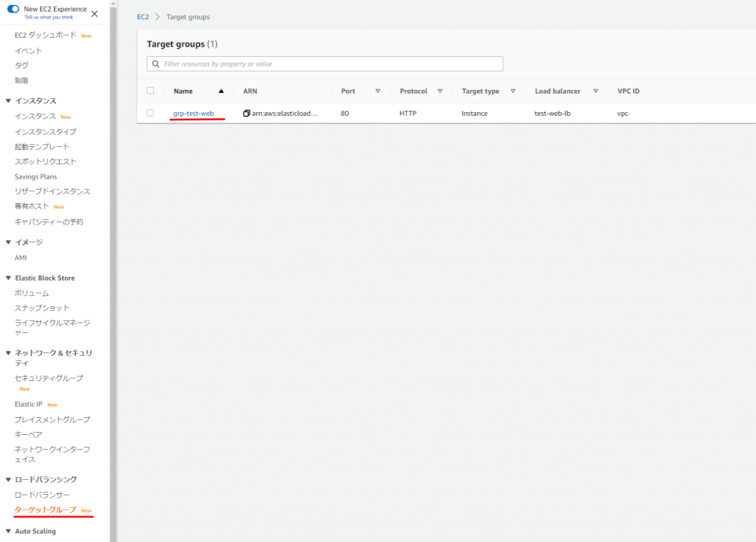
Task: Click the search magnifier icon
Action: click(156, 64)
